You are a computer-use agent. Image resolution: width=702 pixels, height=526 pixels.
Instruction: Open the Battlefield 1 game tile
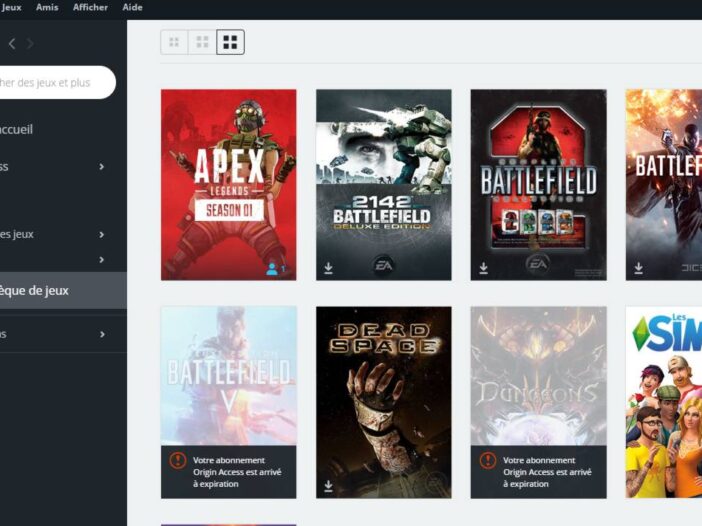[x=663, y=185]
